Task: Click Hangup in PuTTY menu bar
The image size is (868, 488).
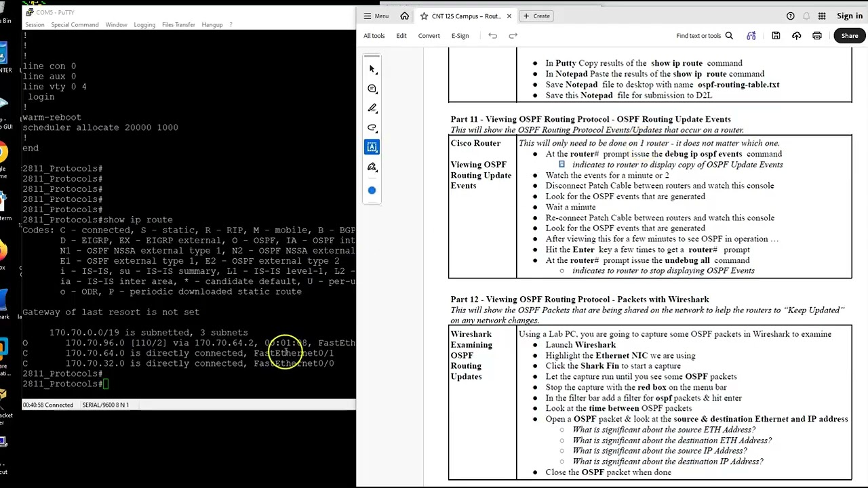Action: pos(212,25)
